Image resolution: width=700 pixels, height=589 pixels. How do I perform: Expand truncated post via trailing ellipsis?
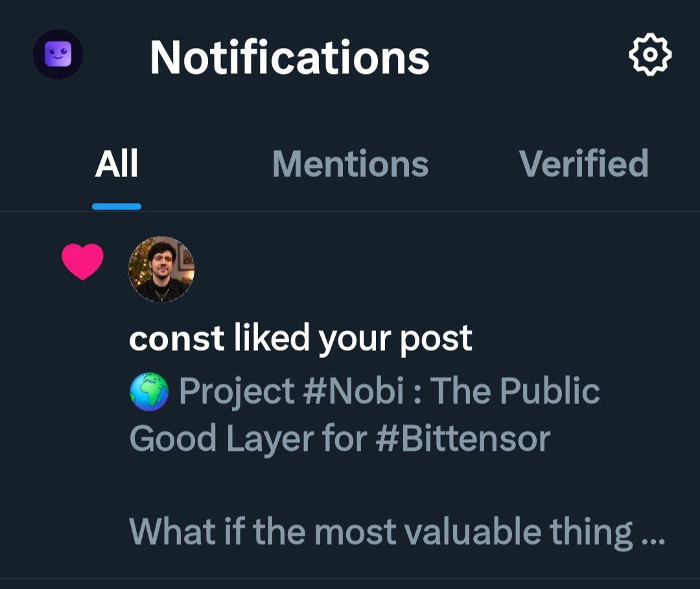click(x=652, y=535)
